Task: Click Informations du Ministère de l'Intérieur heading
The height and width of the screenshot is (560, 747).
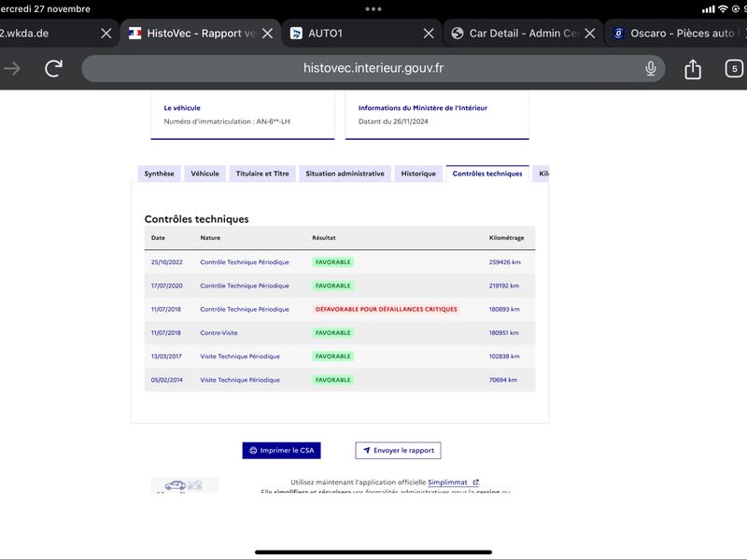Action: 423,108
